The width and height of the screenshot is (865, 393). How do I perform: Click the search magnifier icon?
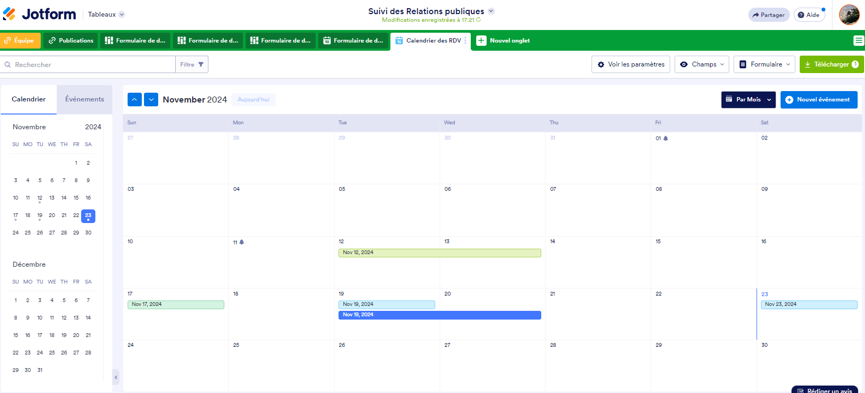[8, 65]
